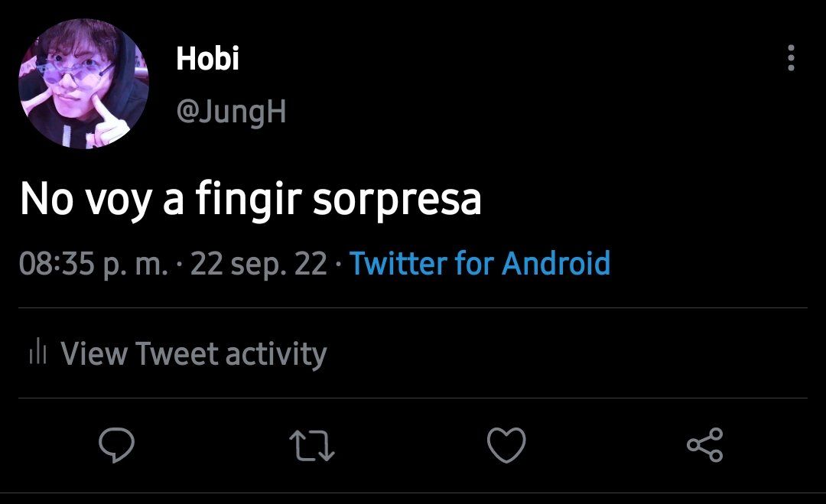Open the @JungH handle
Screen dimensions: 826x504
point(231,112)
